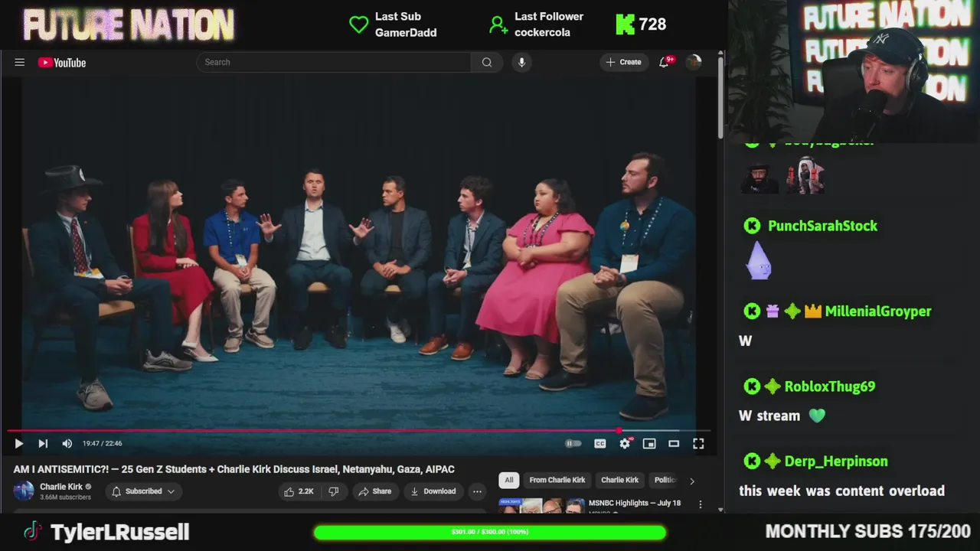Click MillenialGroyper username in chat
This screenshot has width=980, height=551.
pyautogui.click(x=878, y=311)
